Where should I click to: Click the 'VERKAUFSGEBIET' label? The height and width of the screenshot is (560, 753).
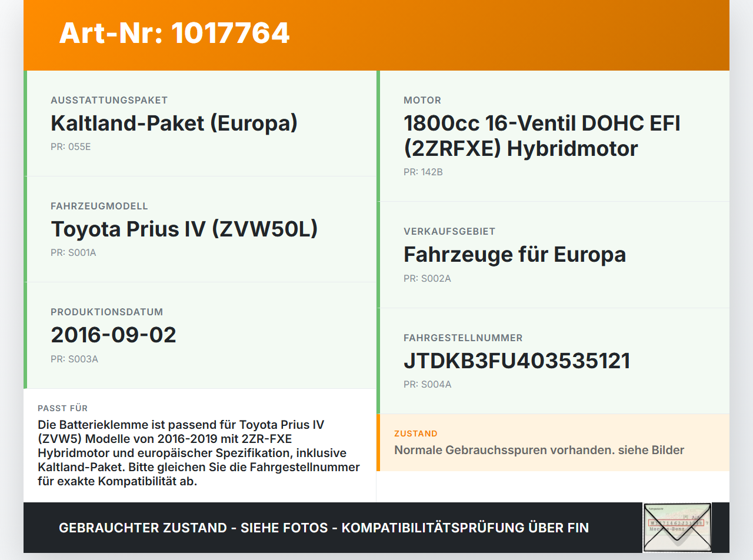pos(449,231)
